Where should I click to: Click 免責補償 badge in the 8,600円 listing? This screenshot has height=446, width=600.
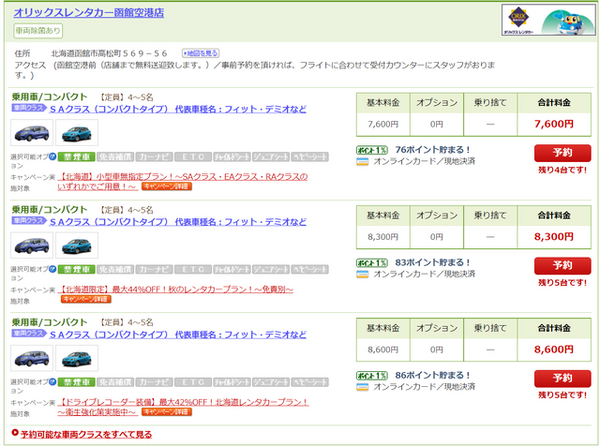[115, 382]
